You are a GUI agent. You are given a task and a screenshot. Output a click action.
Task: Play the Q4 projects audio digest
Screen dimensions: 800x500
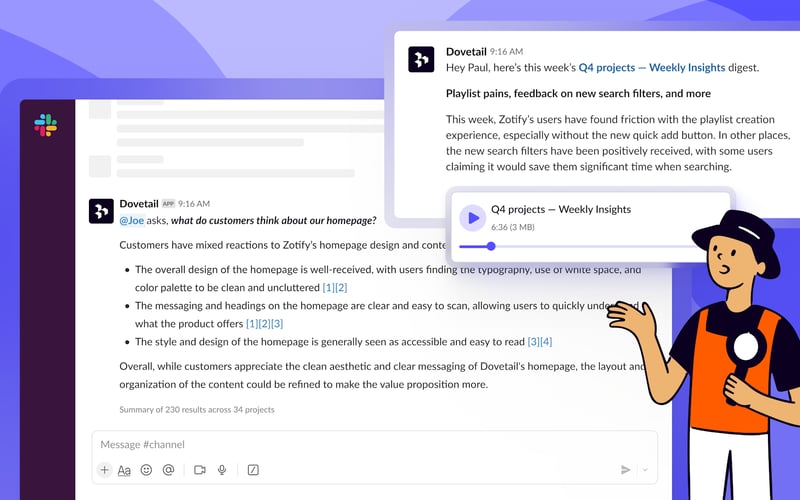click(x=472, y=218)
